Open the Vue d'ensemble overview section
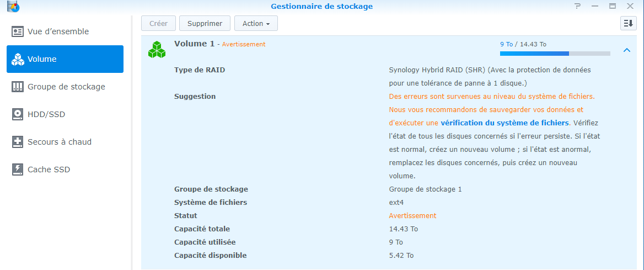The image size is (644, 270). pos(58,31)
